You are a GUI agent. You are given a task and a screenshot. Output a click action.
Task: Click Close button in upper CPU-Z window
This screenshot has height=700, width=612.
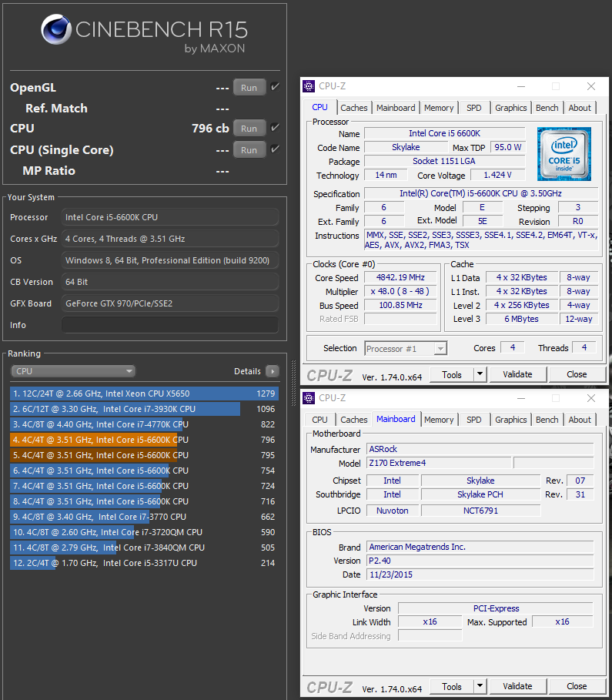pyautogui.click(x=577, y=374)
